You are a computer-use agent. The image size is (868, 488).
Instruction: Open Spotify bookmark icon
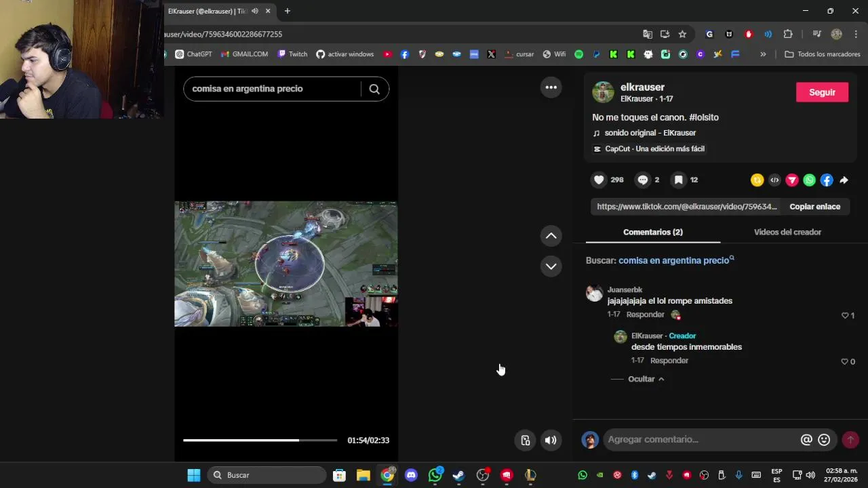coord(578,54)
